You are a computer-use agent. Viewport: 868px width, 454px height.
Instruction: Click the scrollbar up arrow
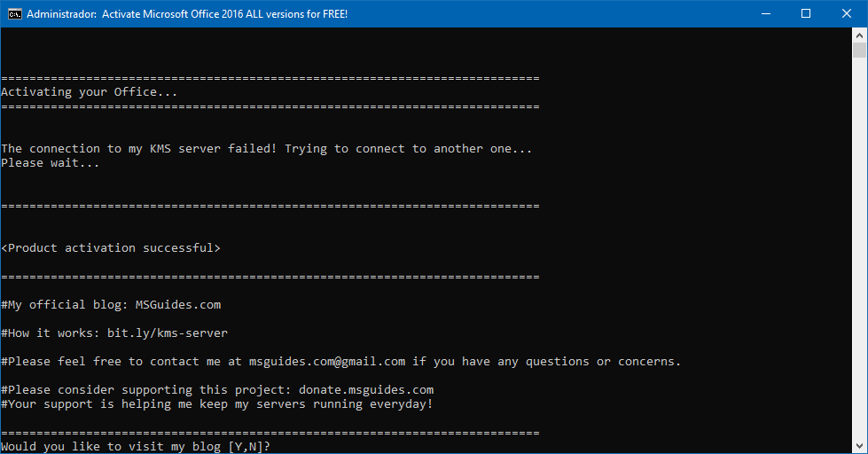[860, 35]
